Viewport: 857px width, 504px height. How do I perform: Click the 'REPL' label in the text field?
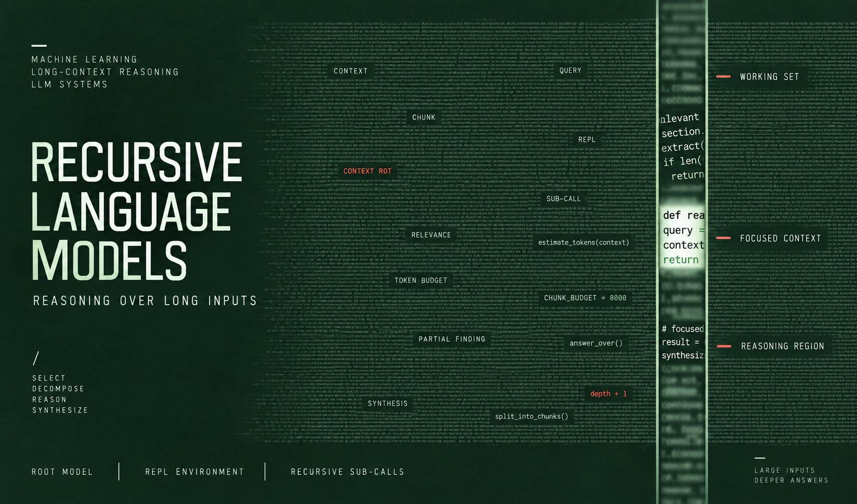[x=587, y=140]
